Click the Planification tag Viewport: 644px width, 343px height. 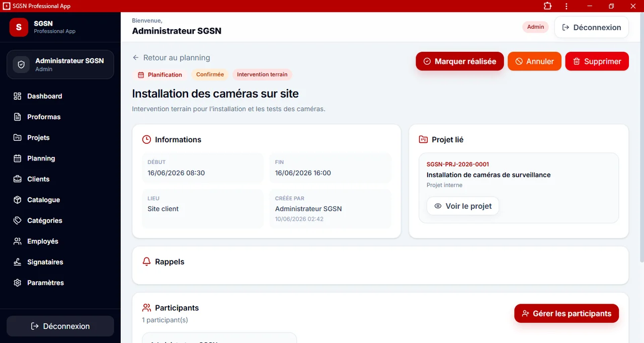click(x=159, y=74)
